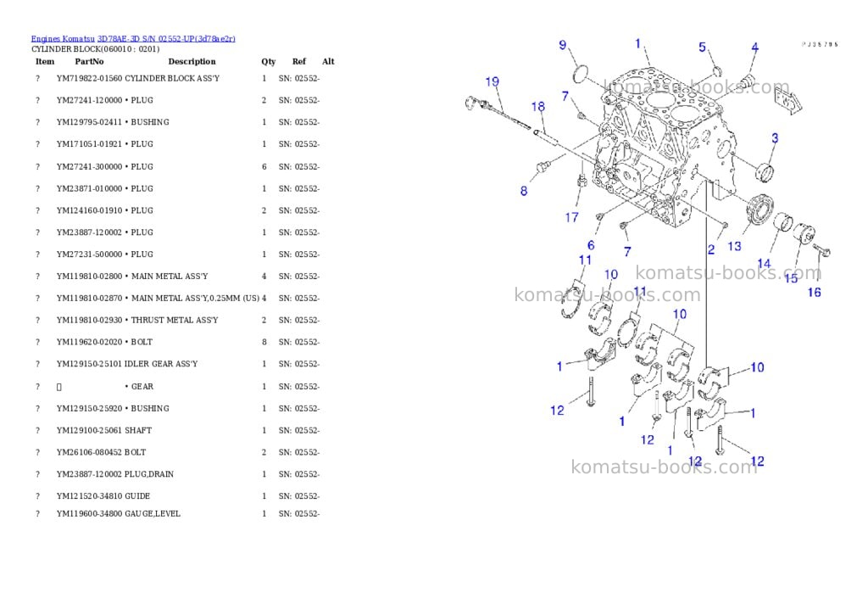
Task: Click callout number 14 in diagram
Action: 764,264
